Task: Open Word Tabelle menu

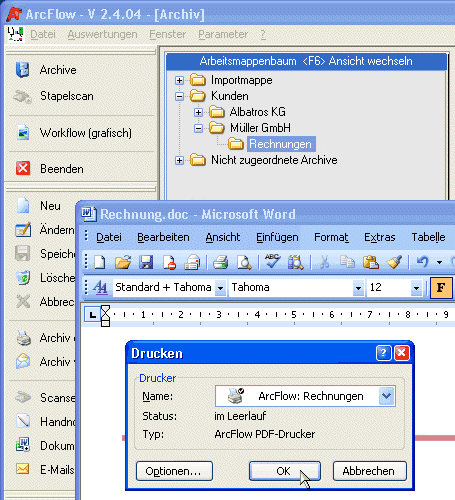Action: click(428, 237)
